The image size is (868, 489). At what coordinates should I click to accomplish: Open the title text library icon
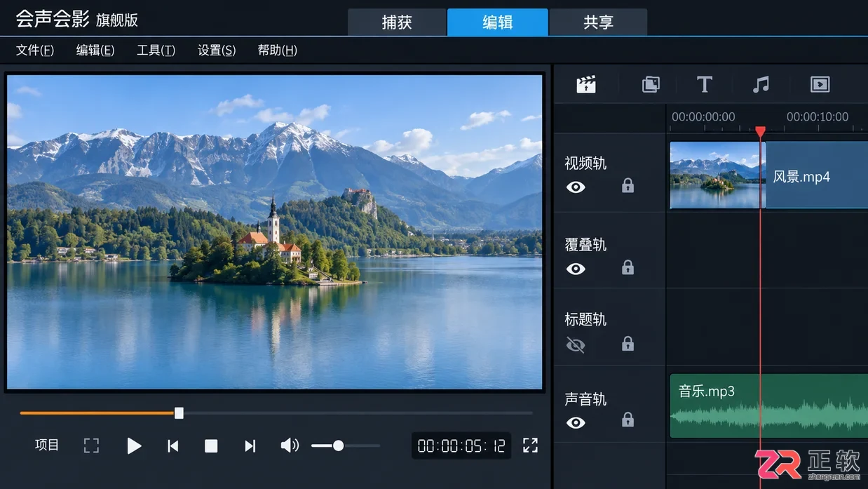pos(705,85)
